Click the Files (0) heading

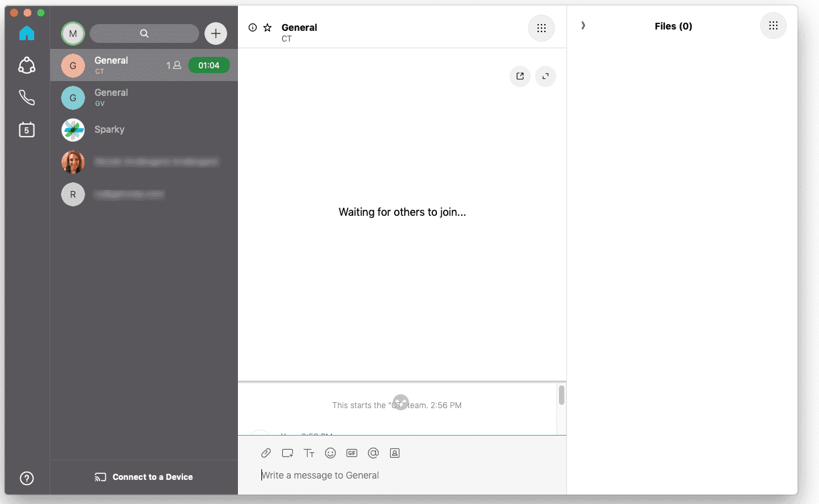[x=674, y=26]
